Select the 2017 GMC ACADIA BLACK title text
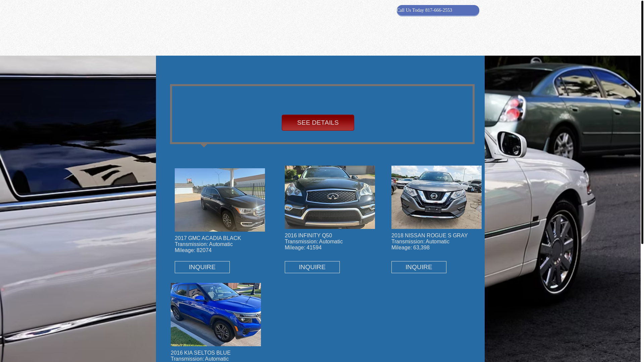 point(208,238)
